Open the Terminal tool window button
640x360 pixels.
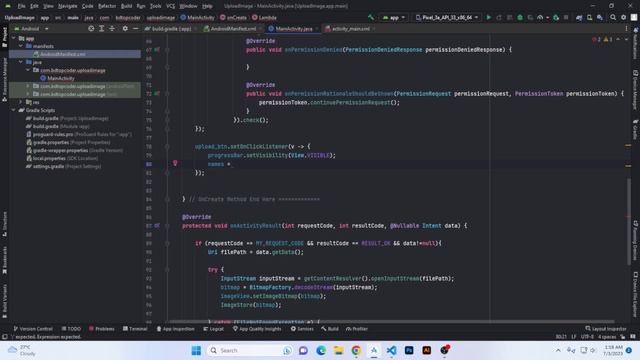pyautogui.click(x=135, y=329)
